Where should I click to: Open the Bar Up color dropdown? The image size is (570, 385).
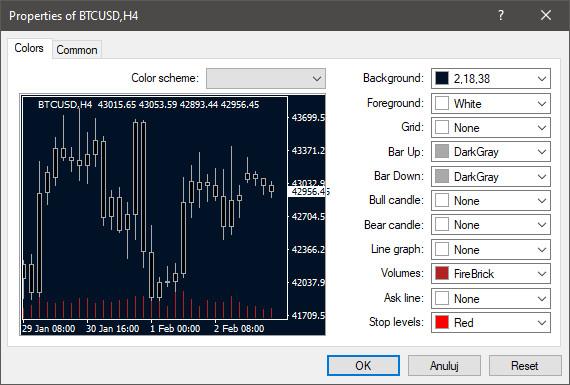(491, 152)
